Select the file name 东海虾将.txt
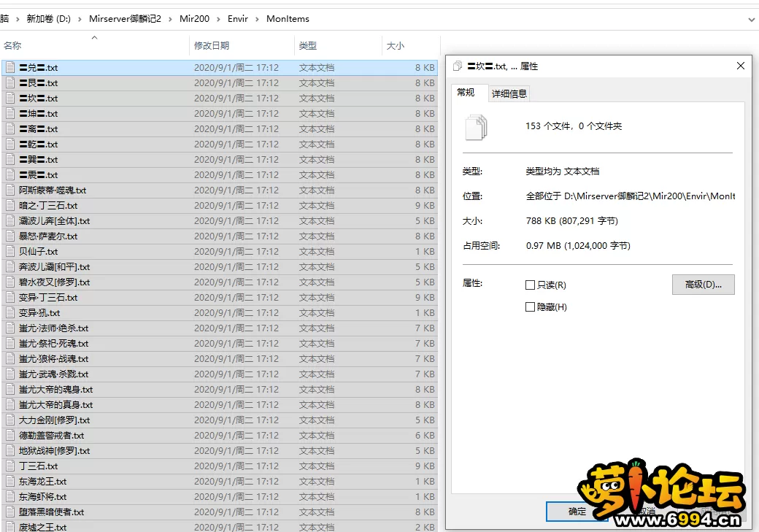Image resolution: width=759 pixels, height=532 pixels. click(x=42, y=497)
